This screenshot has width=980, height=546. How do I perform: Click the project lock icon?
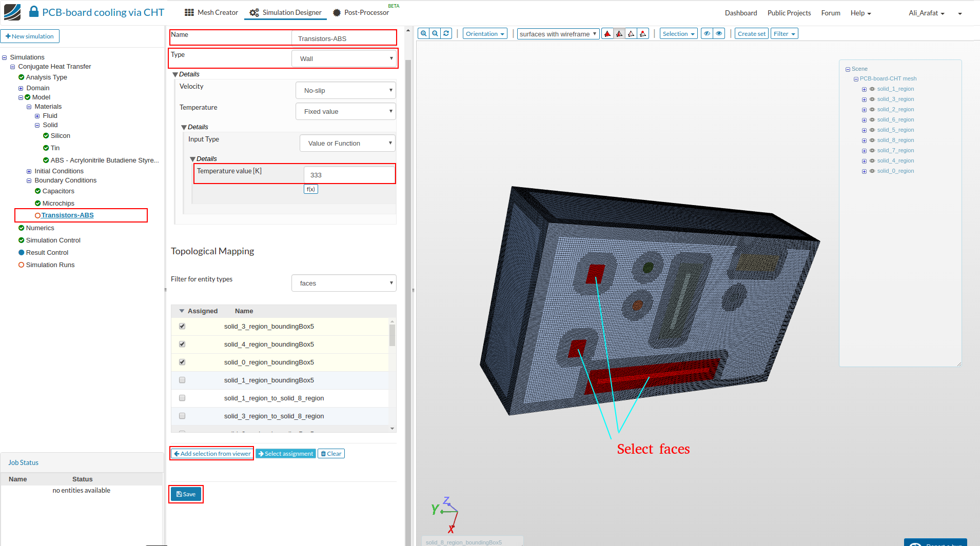coord(34,12)
